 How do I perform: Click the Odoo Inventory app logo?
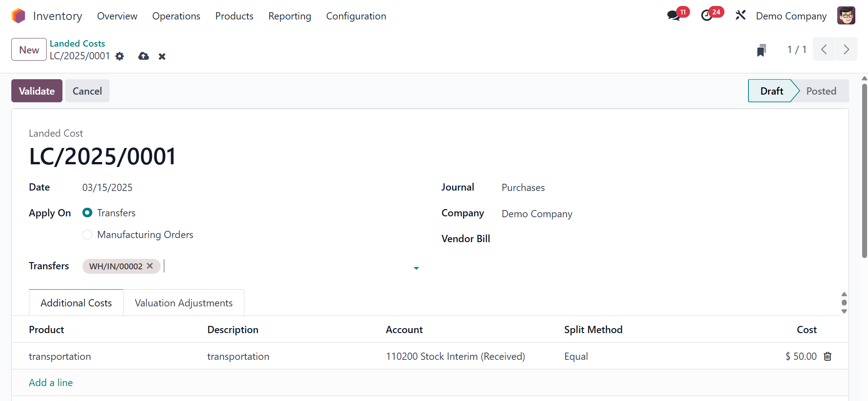coord(18,16)
